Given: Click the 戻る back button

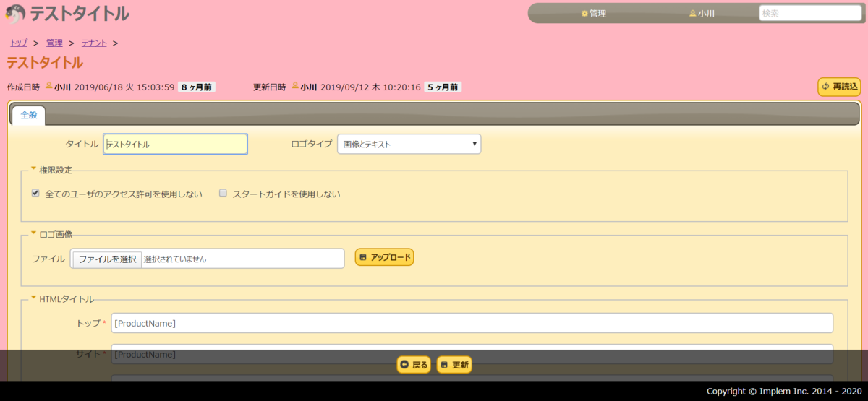Looking at the screenshot, I should 414,365.
